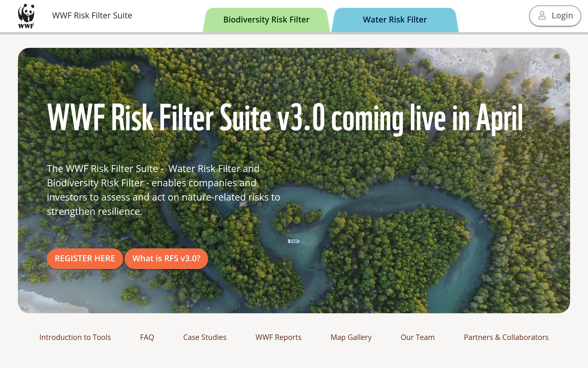Image resolution: width=588 pixels, height=368 pixels.
Task: Click the user icon in Login button
Action: 542,16
